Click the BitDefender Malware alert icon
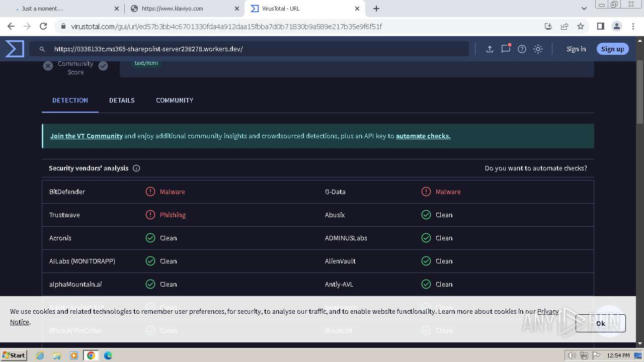Screen dimensions: 644x362 click(x=150, y=192)
